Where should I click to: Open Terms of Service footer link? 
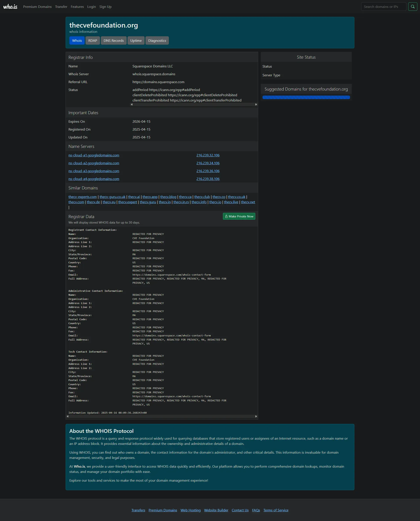tap(276, 510)
